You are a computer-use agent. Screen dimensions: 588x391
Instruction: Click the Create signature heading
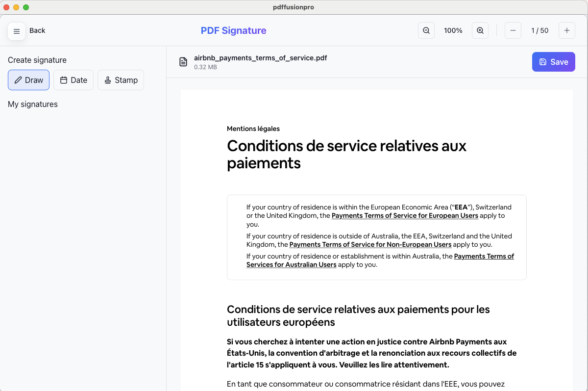coord(37,60)
